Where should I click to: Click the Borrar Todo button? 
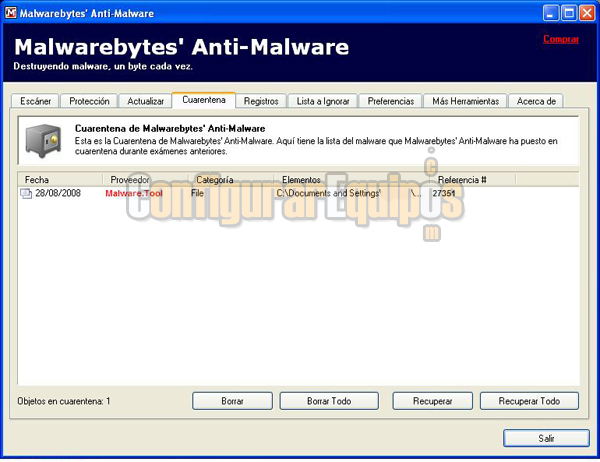coord(329,401)
